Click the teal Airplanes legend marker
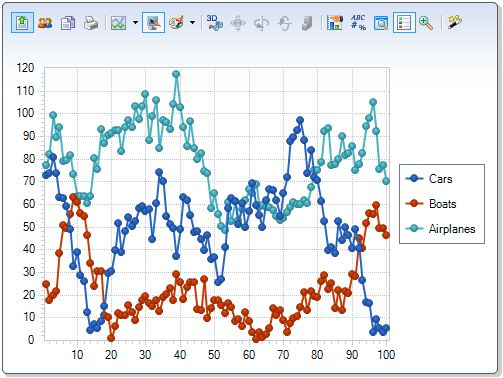This screenshot has height=378, width=503. (414, 229)
